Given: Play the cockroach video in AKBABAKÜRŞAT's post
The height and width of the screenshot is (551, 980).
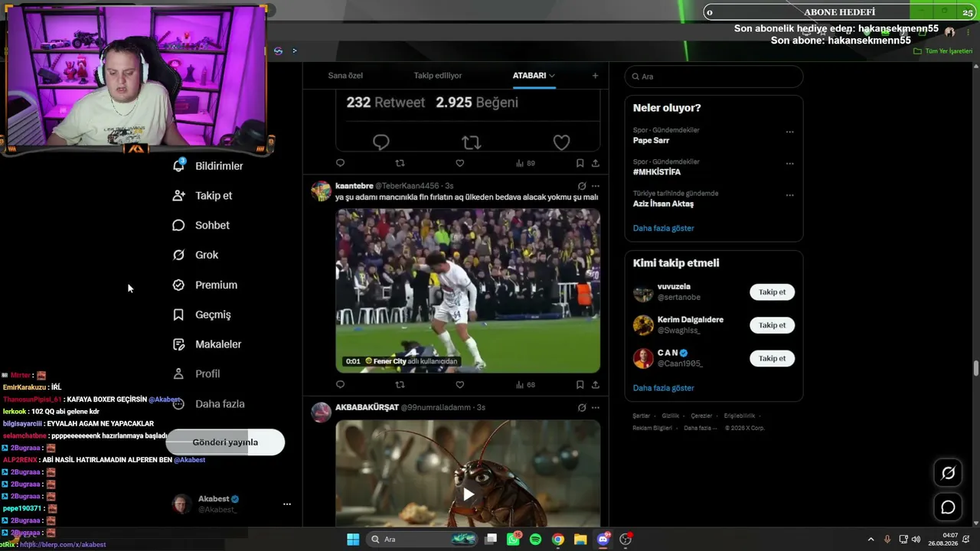Looking at the screenshot, I should click(x=468, y=494).
